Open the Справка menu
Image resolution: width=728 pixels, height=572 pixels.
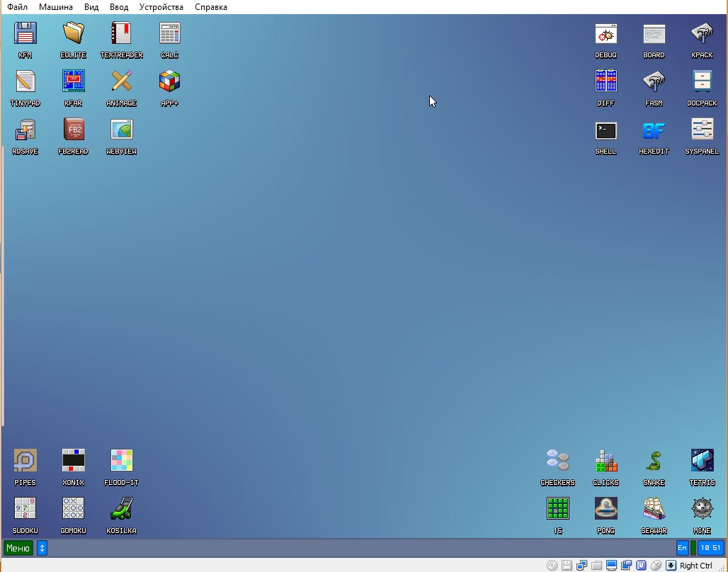point(211,7)
